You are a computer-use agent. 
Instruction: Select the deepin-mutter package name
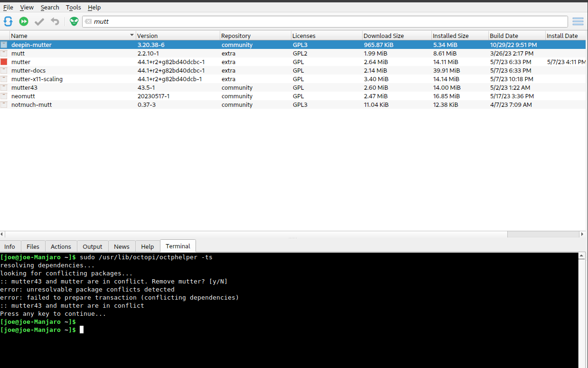coord(31,45)
